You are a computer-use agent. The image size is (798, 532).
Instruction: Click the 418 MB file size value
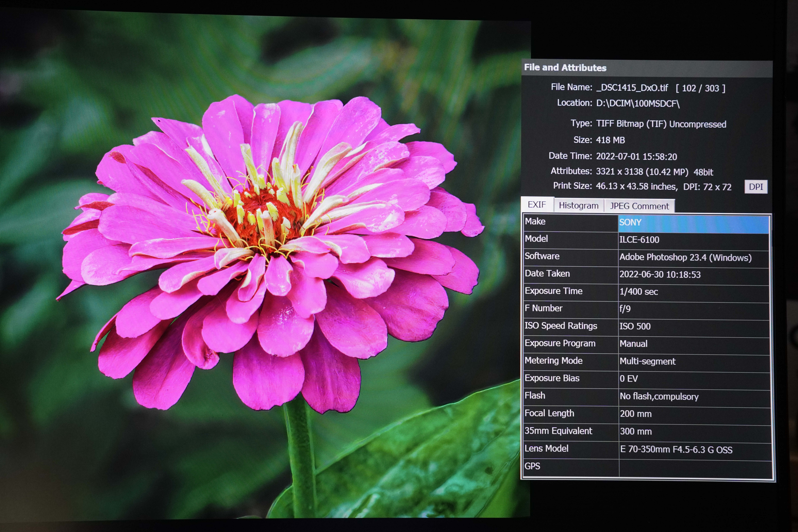point(610,140)
